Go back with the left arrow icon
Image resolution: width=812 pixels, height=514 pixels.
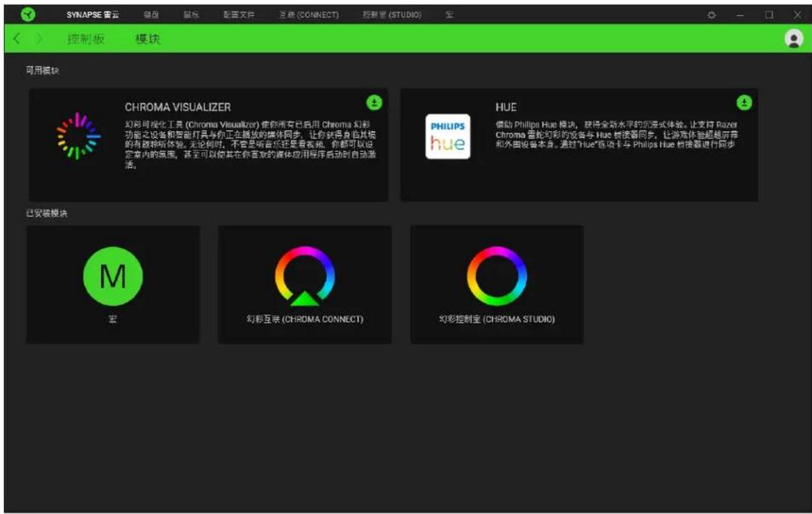point(17,39)
